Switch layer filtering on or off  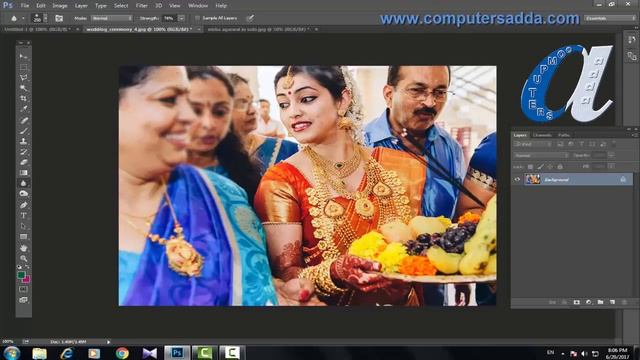point(613,144)
